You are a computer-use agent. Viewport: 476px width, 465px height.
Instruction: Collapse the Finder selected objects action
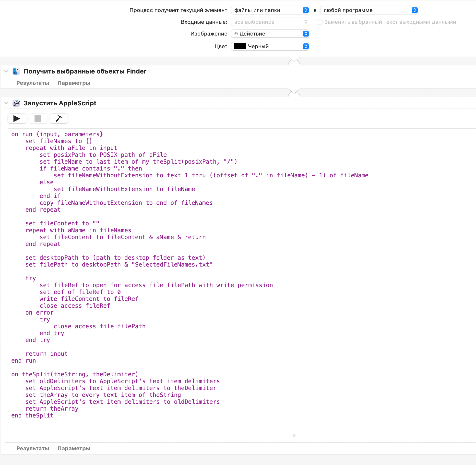tap(7, 71)
